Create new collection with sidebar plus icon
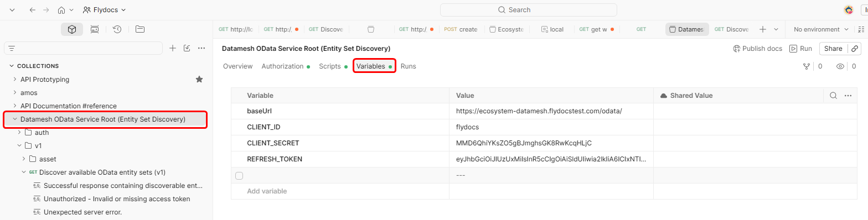Image resolution: width=868 pixels, height=220 pixels. point(173,48)
